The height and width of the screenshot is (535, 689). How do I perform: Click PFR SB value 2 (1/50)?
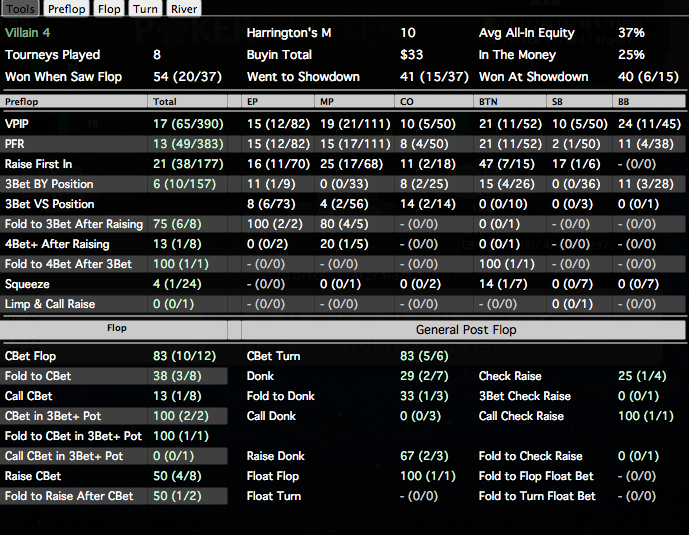pyautogui.click(x=576, y=144)
